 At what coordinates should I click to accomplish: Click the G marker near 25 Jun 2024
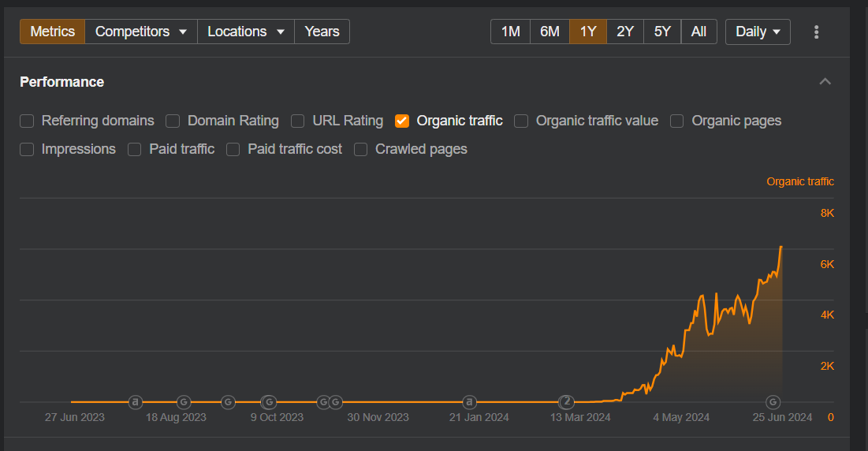point(773,402)
